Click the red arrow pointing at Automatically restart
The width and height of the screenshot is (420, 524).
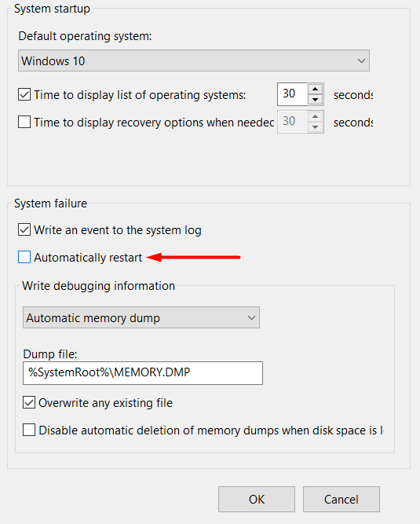[x=193, y=258]
